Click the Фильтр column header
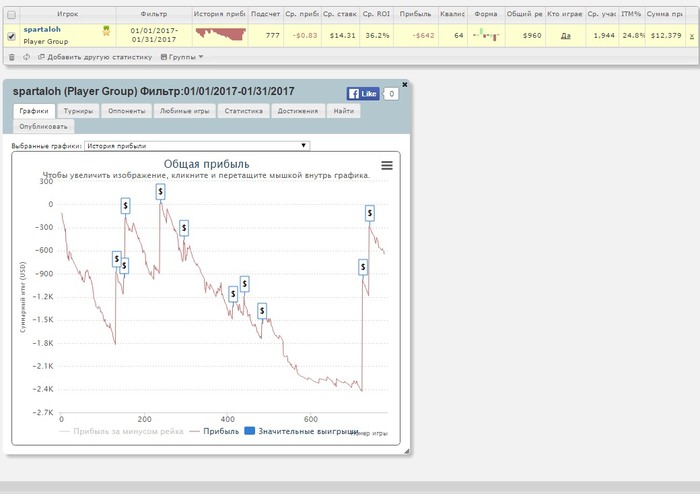The image size is (700, 494). 154,14
